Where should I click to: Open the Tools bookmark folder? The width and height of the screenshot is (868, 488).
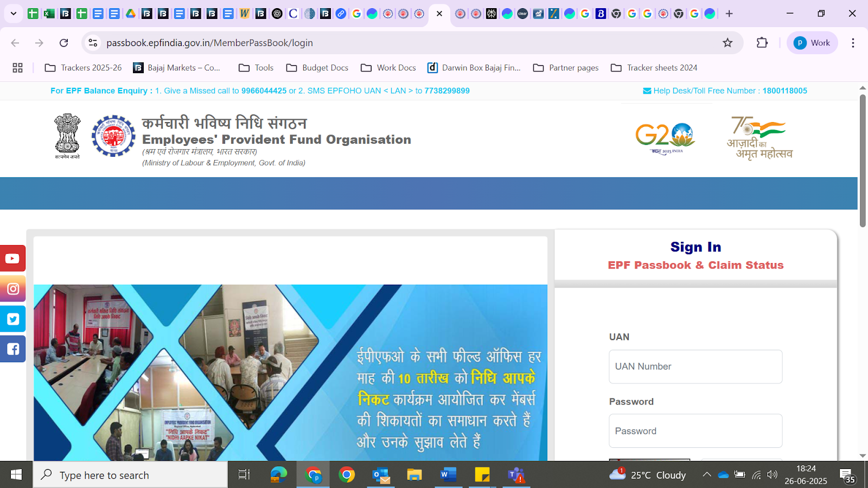[x=256, y=68]
